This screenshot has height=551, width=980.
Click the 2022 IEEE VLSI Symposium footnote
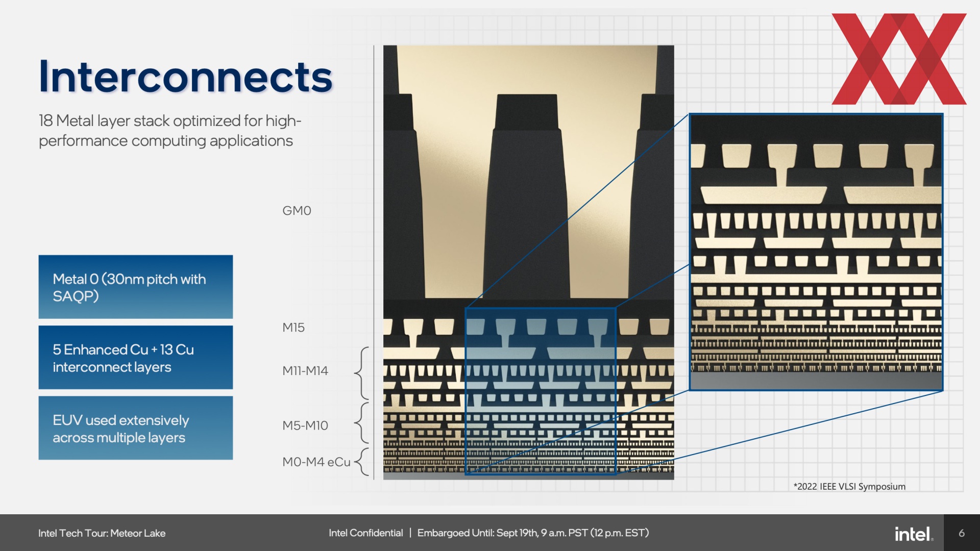point(849,487)
